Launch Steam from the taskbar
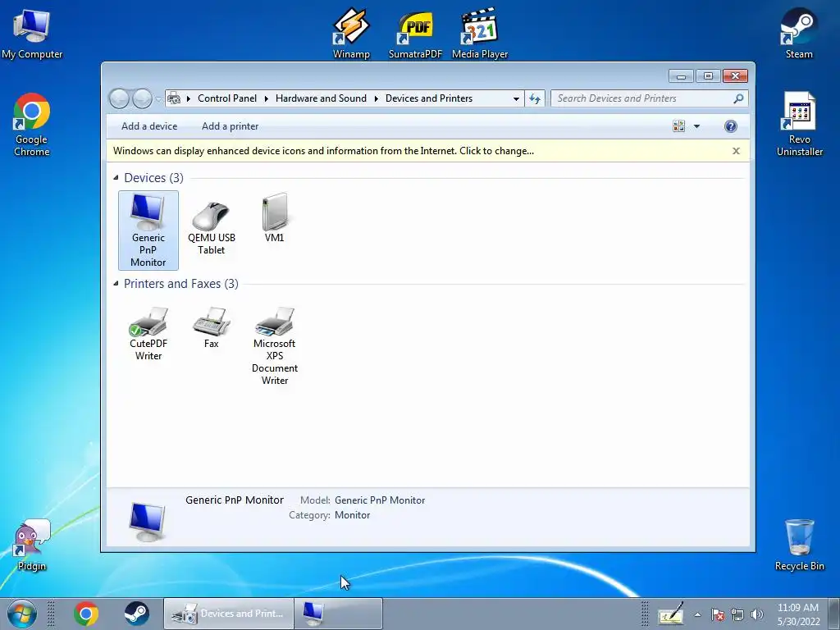Screen dimensions: 840x630 (137, 614)
